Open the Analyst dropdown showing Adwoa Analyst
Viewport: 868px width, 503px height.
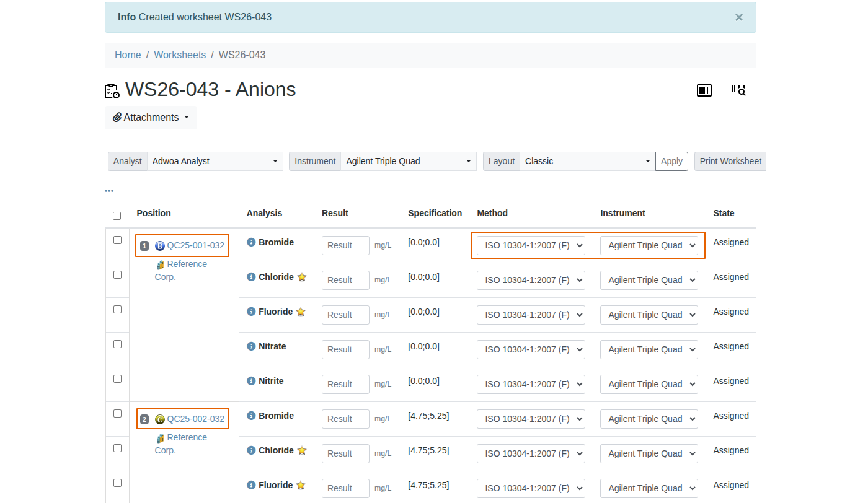pos(215,161)
